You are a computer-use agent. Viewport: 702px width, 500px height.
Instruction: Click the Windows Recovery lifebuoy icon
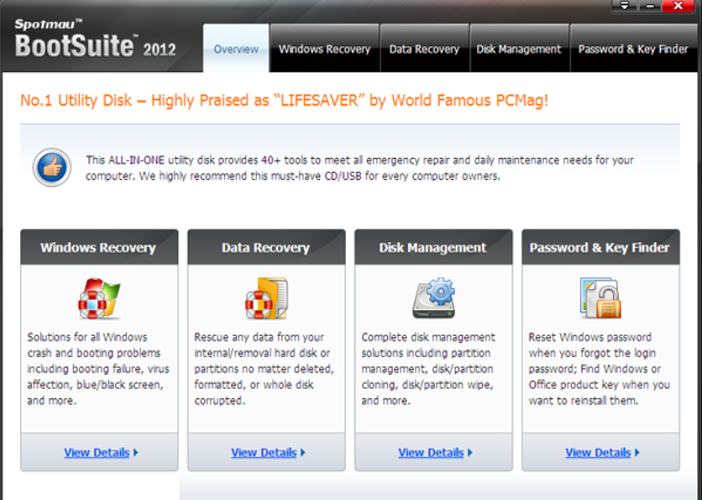(x=99, y=299)
